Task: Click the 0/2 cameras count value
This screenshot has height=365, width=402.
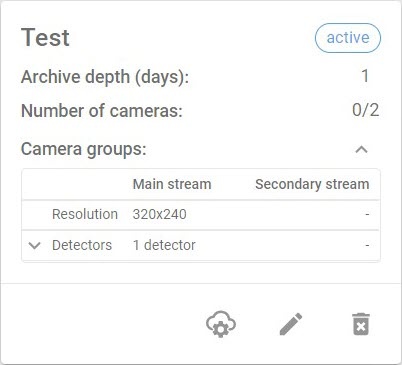Action: click(365, 110)
